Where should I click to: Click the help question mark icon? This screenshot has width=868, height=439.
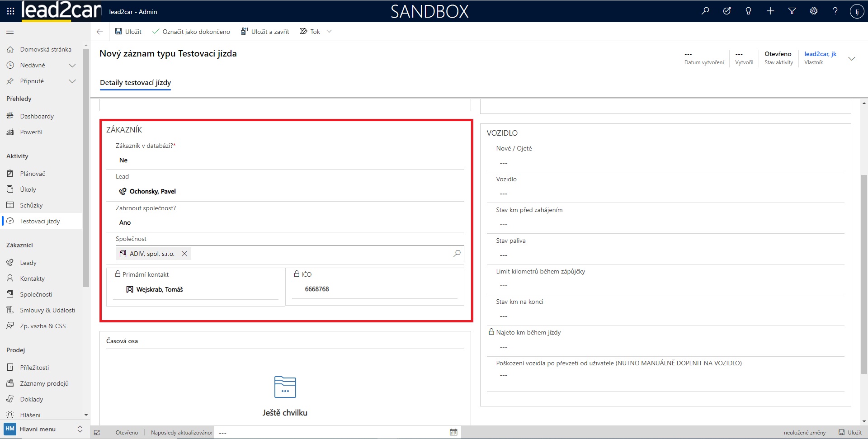point(835,11)
